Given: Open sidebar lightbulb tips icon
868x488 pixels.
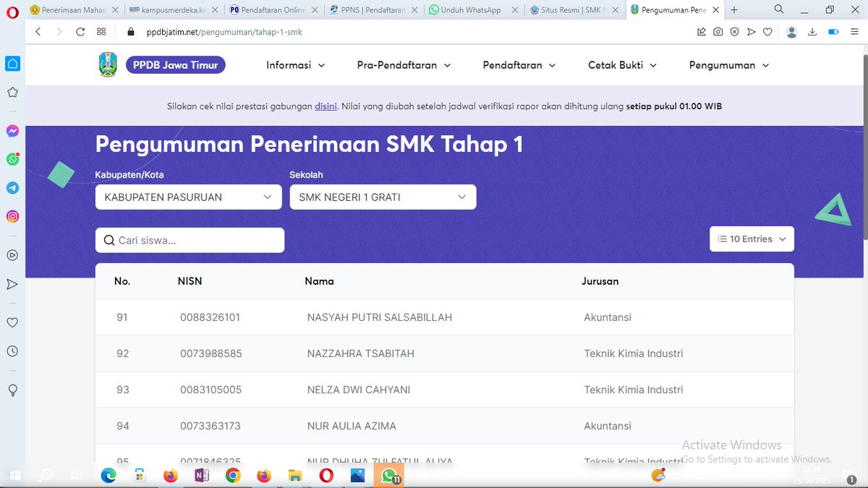Looking at the screenshot, I should click(x=12, y=390).
